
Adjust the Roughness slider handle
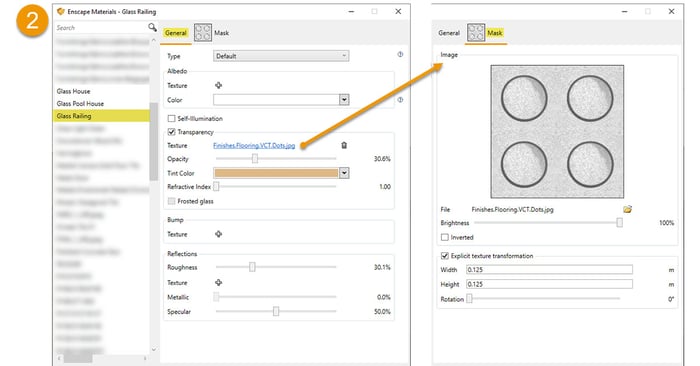click(252, 267)
